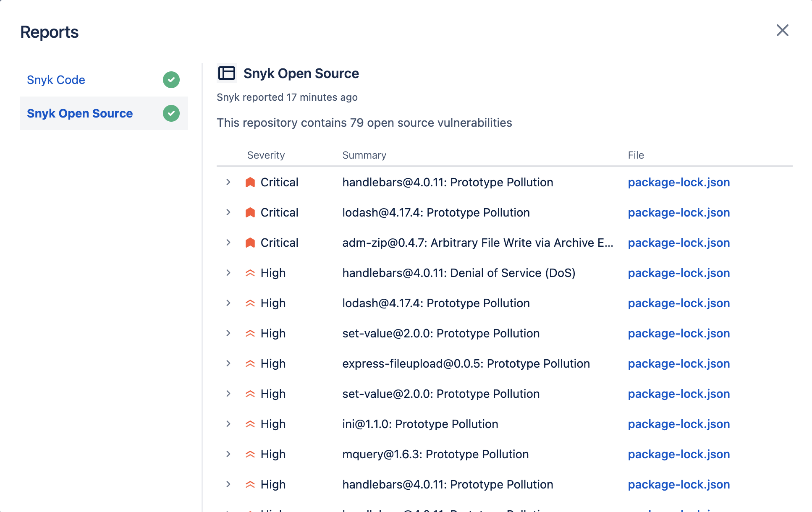Switch to the Snyk Code report
Viewport: 812px width, 512px height.
pos(56,80)
